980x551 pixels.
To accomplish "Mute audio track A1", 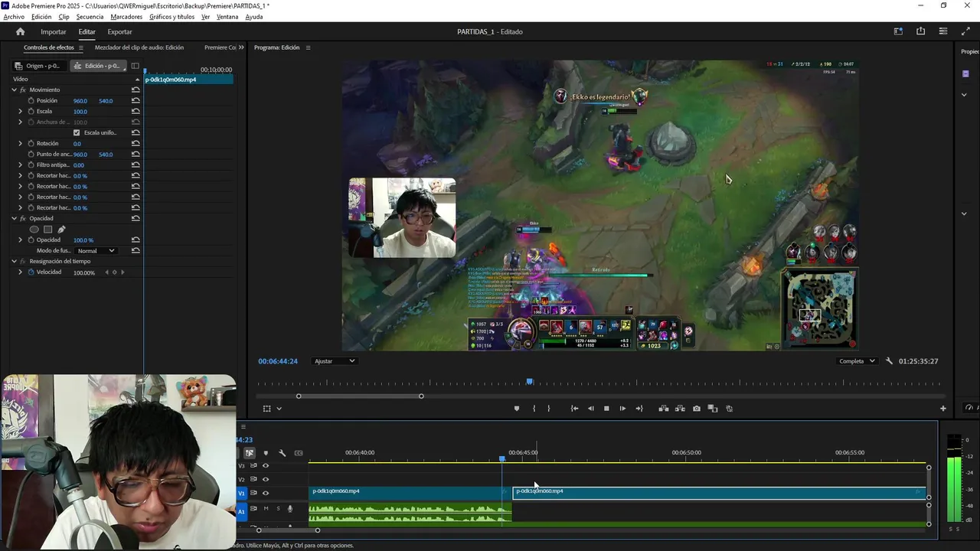I will 266,509.
